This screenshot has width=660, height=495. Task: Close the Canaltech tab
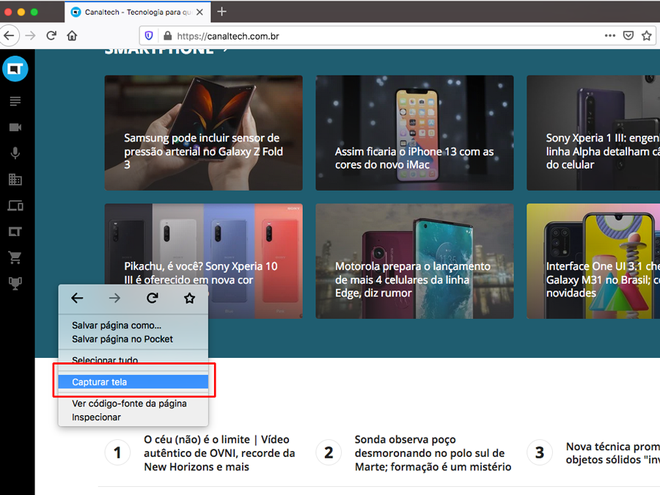(x=200, y=12)
